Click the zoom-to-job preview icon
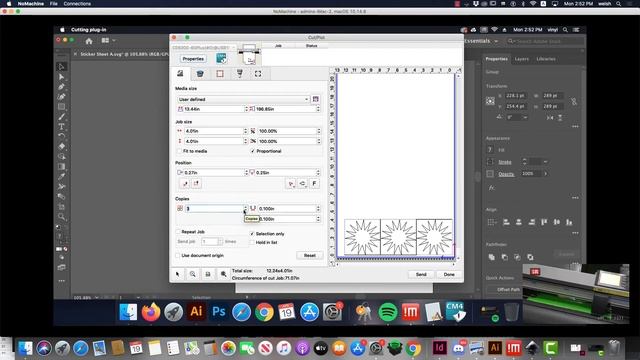 point(223,274)
